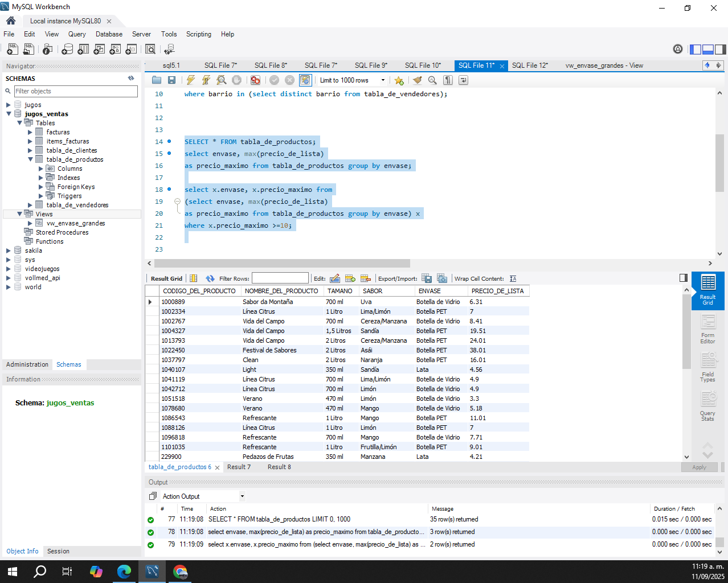
Task: Insert new row icon in result toolbar
Action: click(x=350, y=278)
